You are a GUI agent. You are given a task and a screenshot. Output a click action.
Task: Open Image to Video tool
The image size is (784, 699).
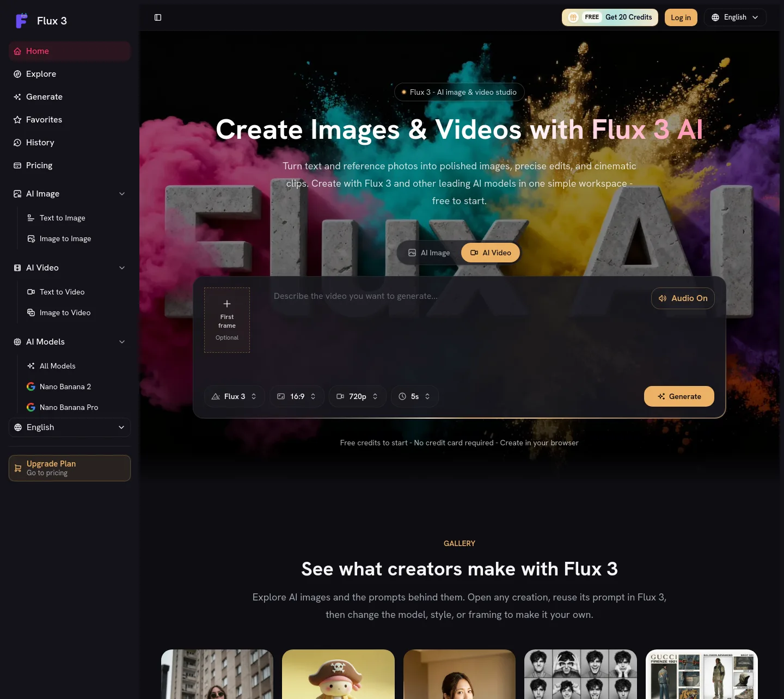(x=76, y=312)
